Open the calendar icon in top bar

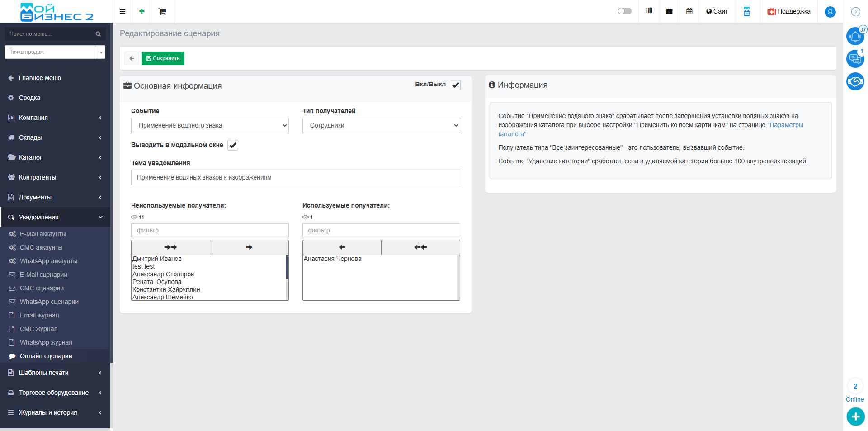tap(689, 11)
